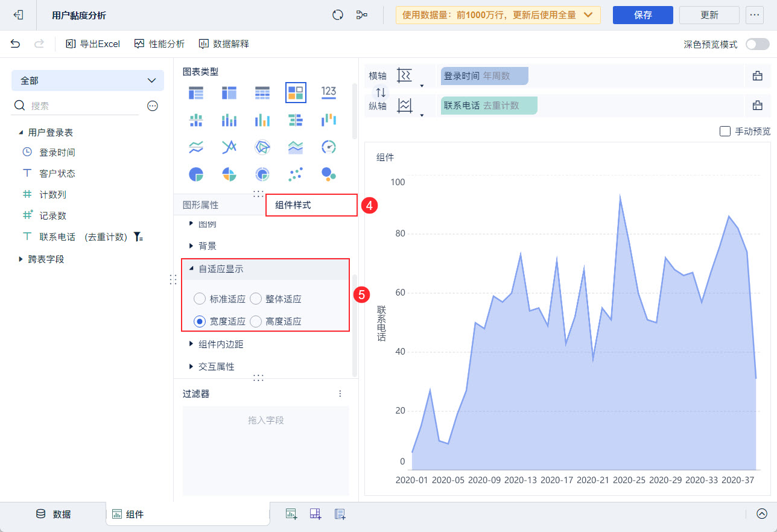Select the custom chart type icon
777x532 pixels.
pos(296,92)
